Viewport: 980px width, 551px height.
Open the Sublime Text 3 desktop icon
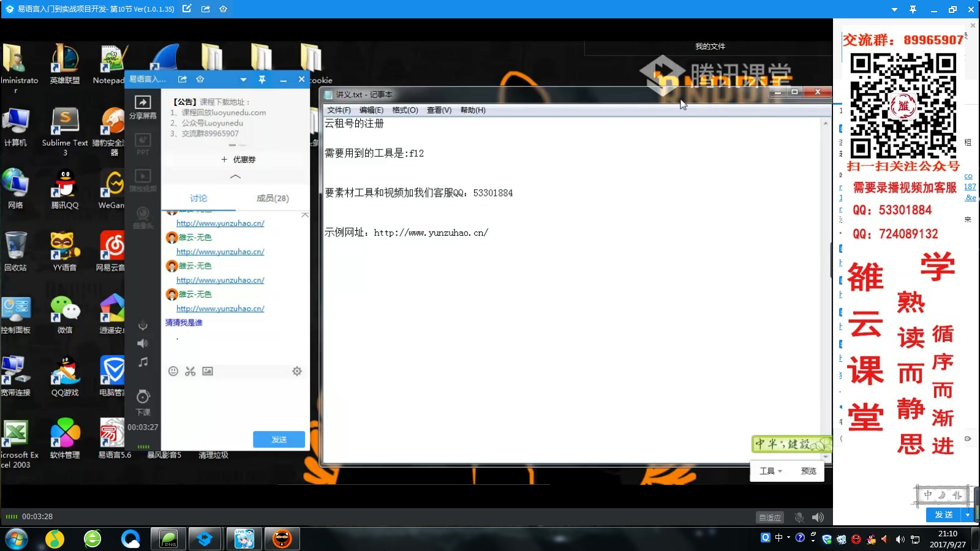coord(65,131)
